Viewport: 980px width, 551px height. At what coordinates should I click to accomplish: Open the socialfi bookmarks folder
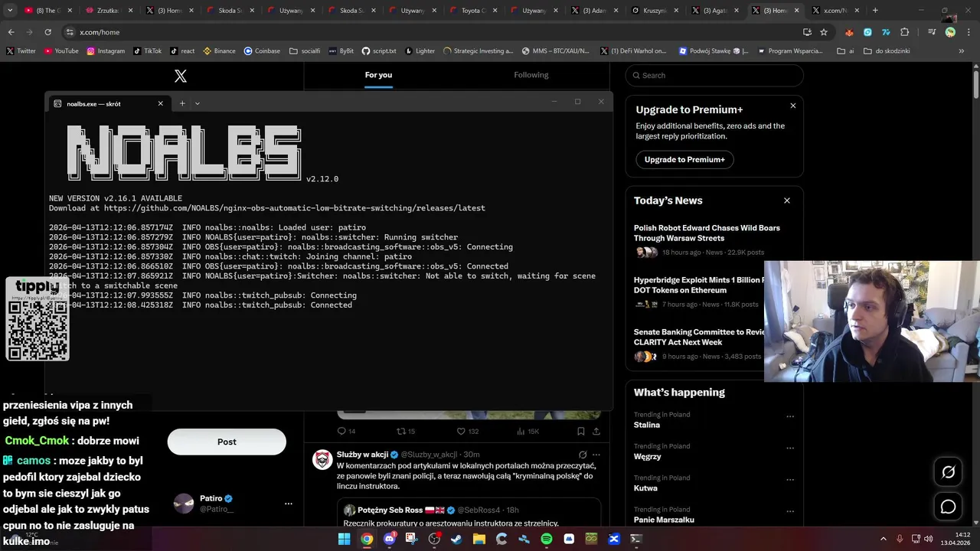pyautogui.click(x=305, y=51)
